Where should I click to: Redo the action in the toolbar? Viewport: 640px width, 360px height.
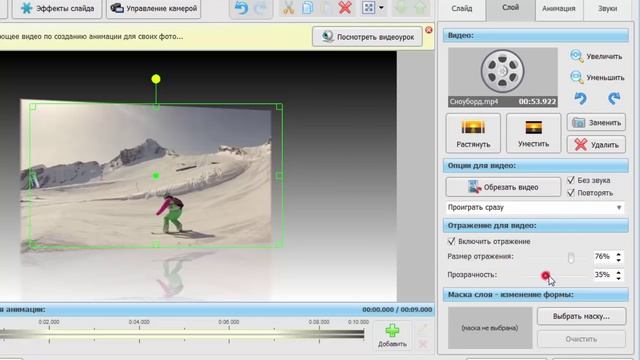click(261, 8)
